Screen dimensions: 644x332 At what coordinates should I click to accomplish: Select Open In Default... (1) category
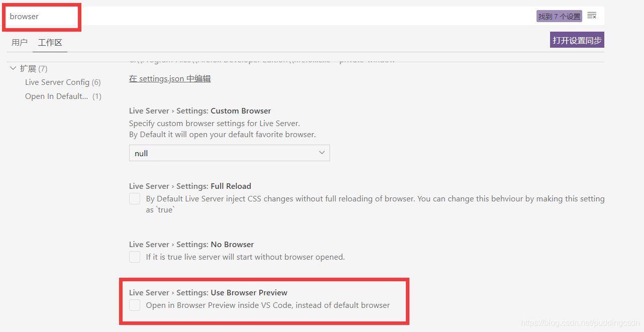63,96
